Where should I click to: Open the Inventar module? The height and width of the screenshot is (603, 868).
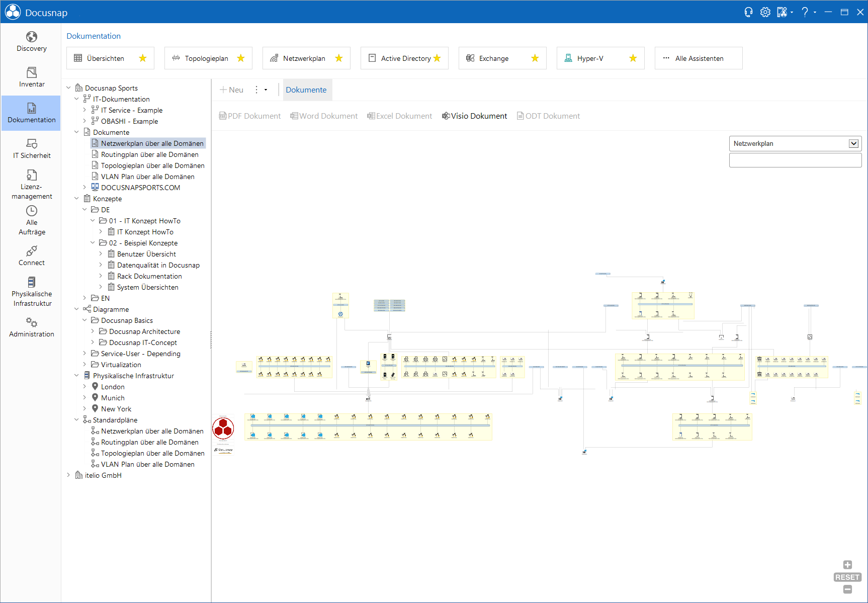click(31, 77)
